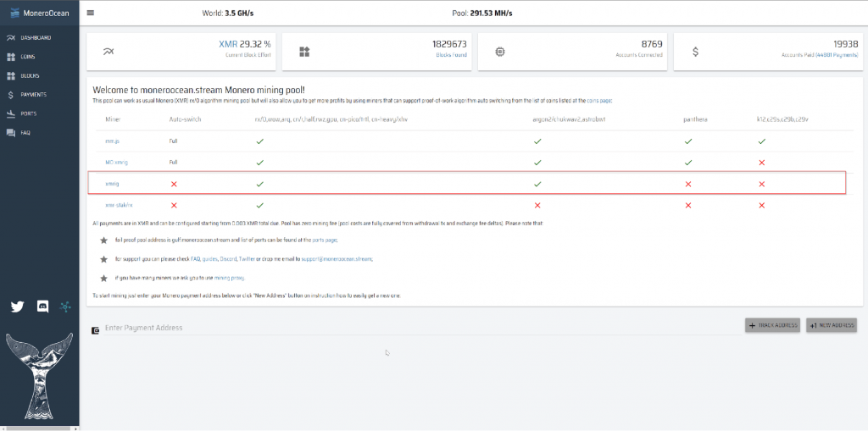The image size is (868, 431).
Task: Focus the Enter Payment Address field
Action: (422, 328)
